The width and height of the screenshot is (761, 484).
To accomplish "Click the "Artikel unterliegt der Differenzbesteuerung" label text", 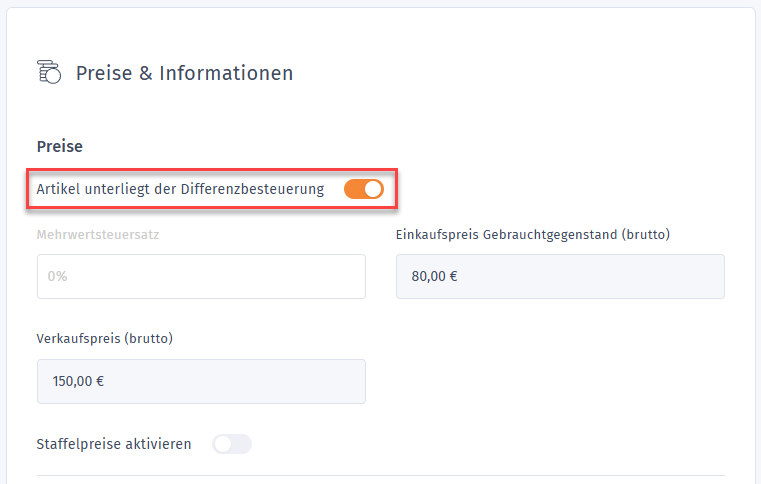I will tap(180, 189).
